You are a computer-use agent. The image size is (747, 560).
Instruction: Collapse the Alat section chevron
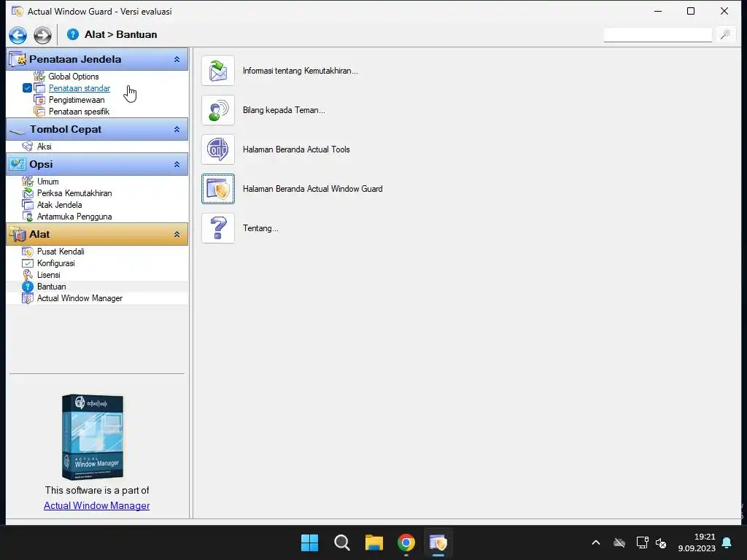(177, 234)
